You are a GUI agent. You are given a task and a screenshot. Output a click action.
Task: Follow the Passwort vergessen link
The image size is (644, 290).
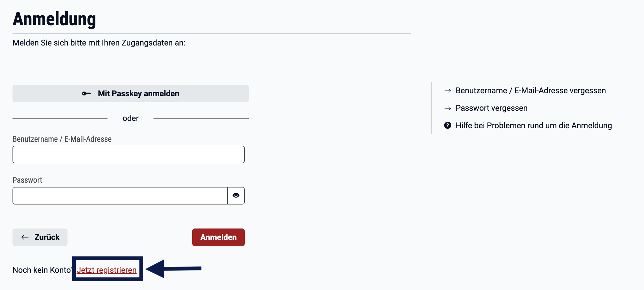pyautogui.click(x=491, y=108)
